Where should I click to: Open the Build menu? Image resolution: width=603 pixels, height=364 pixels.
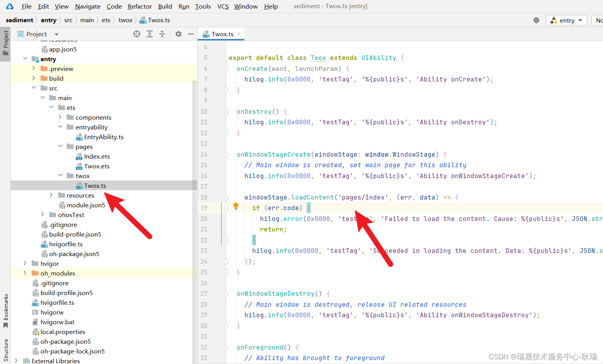pos(165,6)
